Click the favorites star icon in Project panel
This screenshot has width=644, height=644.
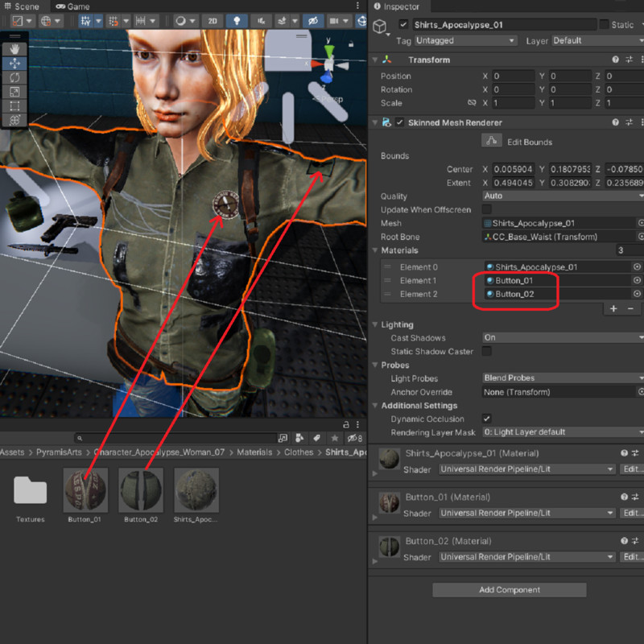coord(335,438)
